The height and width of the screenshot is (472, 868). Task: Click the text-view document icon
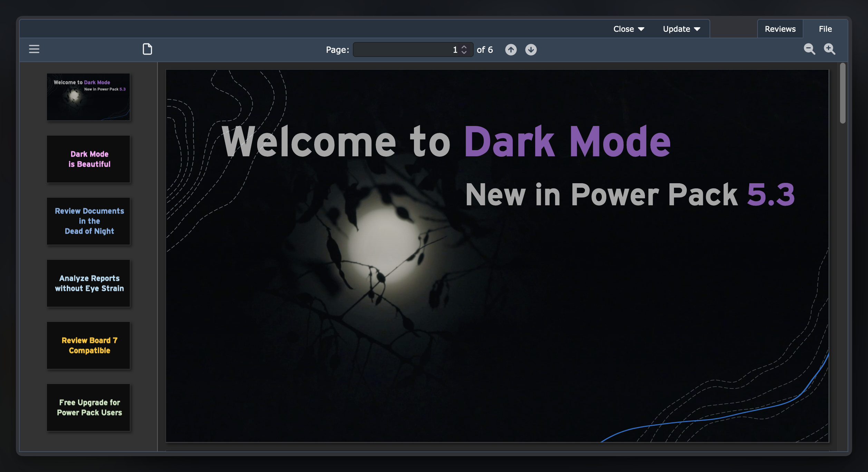point(148,49)
